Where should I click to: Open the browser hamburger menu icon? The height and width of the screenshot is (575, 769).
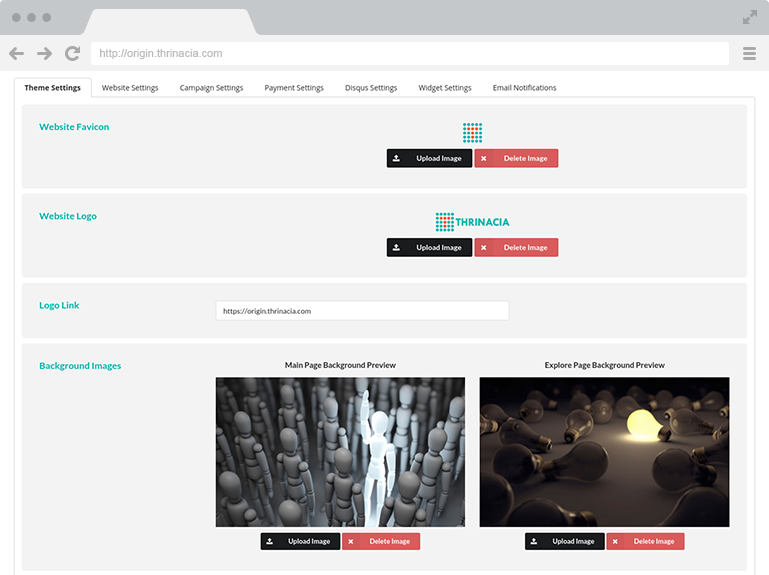pyautogui.click(x=749, y=54)
